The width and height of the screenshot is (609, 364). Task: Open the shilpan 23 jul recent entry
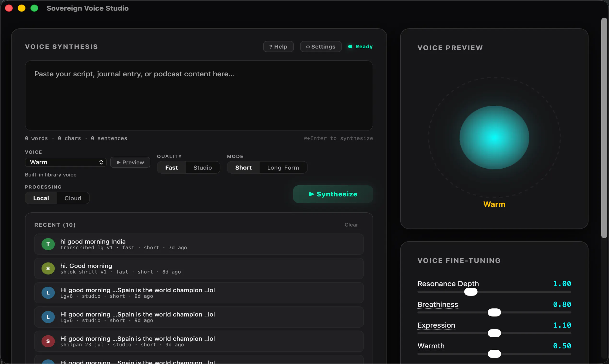click(199, 341)
